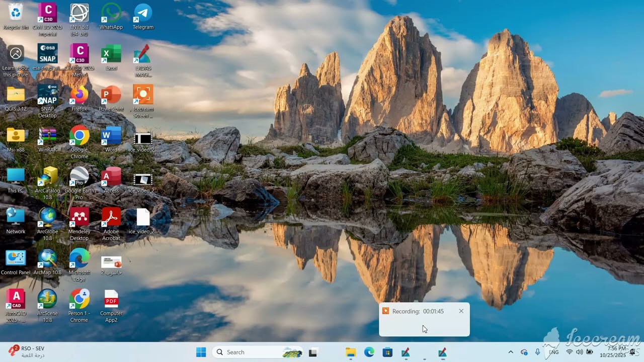Screen dimensions: 644x362
Task: Select the esa-snap-all installer icon
Action: pyautogui.click(x=47, y=57)
